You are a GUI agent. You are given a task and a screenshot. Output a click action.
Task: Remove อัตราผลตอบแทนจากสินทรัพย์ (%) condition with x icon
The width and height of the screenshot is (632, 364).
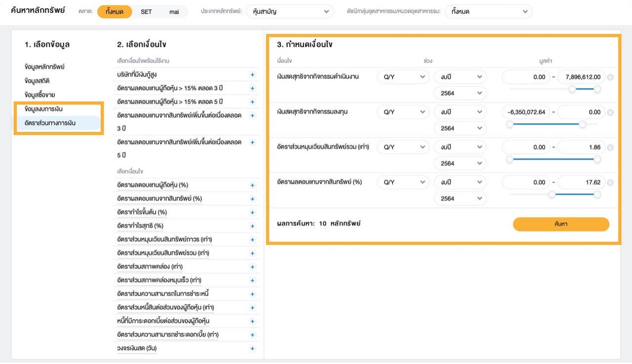point(610,183)
